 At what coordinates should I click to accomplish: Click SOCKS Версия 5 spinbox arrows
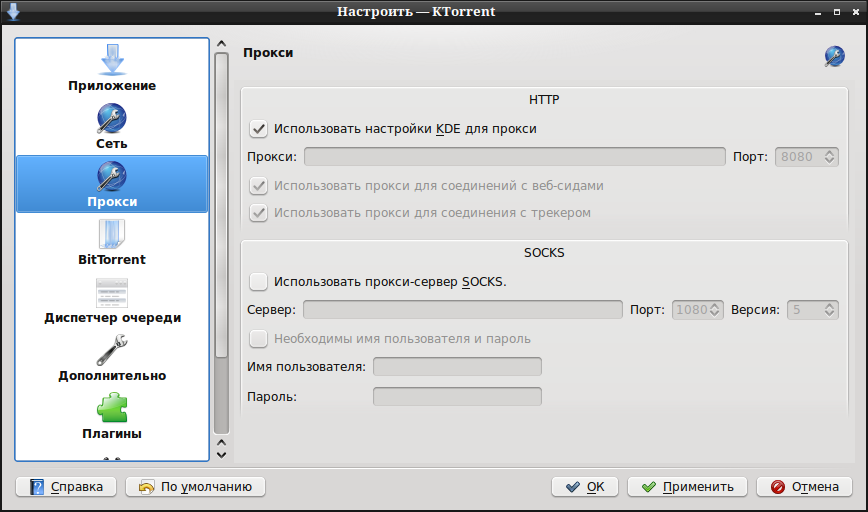point(829,309)
